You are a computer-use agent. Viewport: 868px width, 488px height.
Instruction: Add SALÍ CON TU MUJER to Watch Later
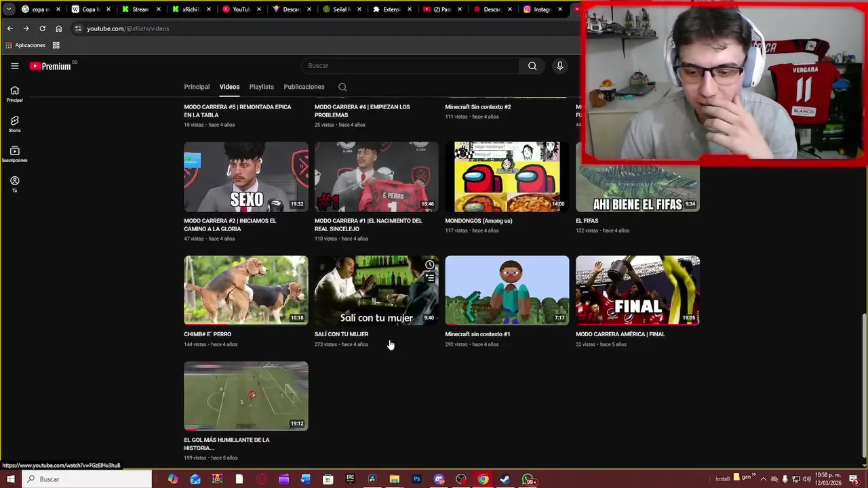click(429, 265)
